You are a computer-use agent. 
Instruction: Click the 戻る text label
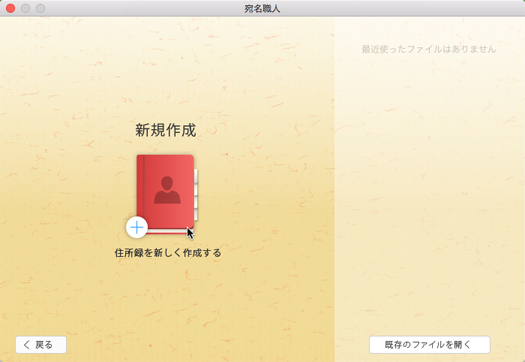click(44, 345)
